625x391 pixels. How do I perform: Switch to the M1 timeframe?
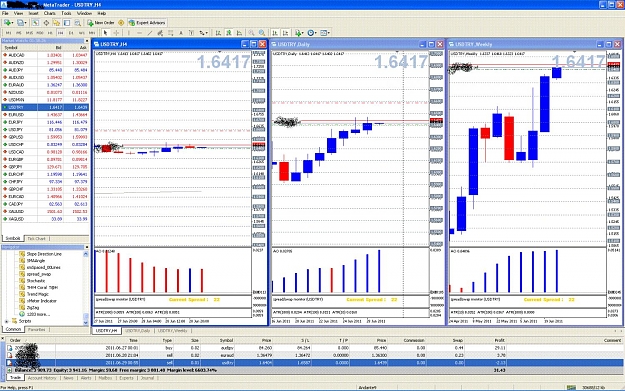point(8,33)
